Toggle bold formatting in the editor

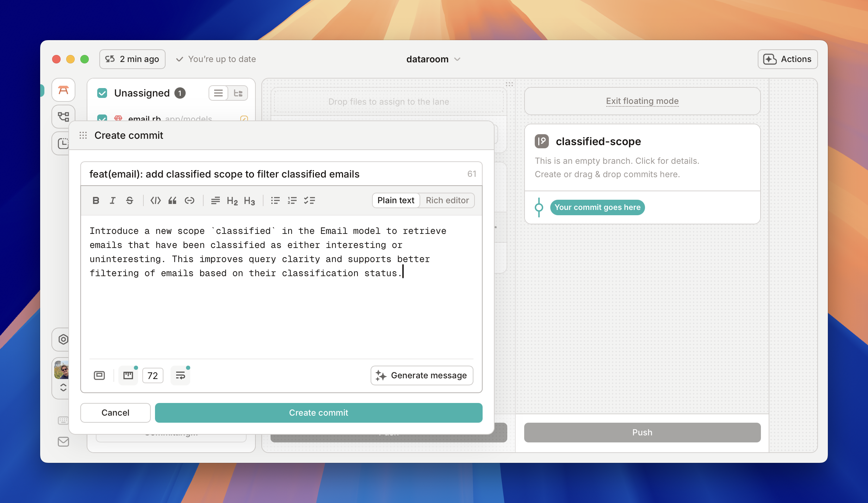[96, 200]
